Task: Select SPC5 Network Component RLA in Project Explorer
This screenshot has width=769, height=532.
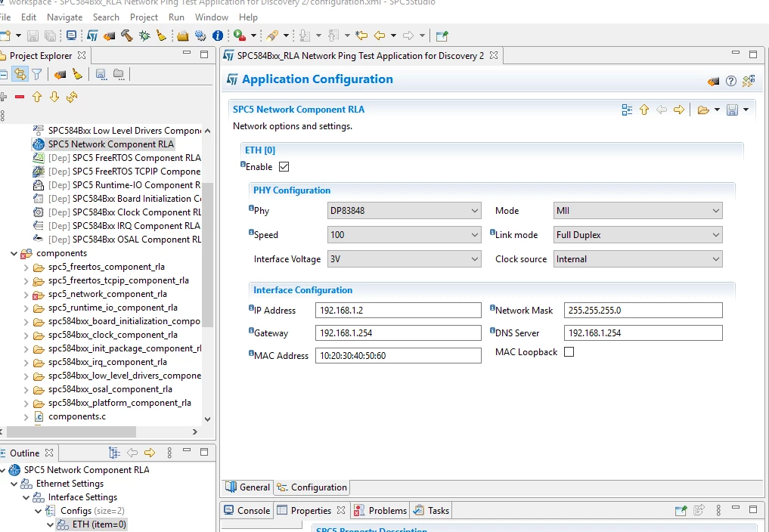Action: (x=111, y=144)
